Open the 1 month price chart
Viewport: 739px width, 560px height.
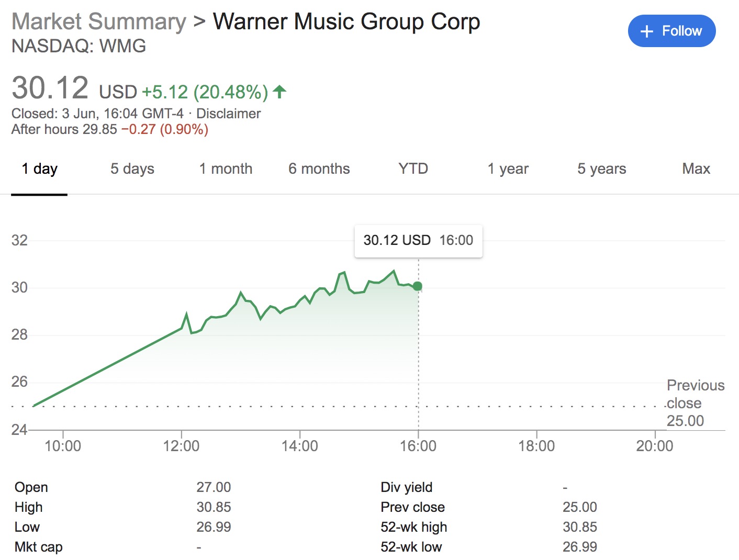tap(226, 169)
